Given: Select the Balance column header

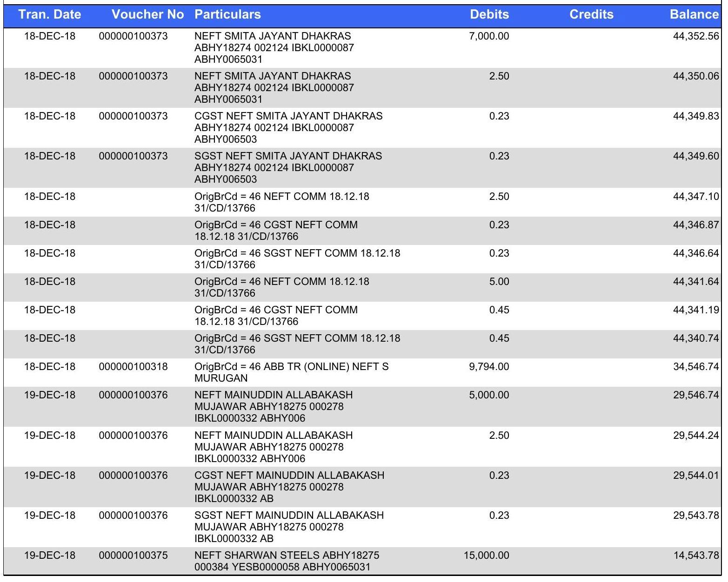Looking at the screenshot, I should [x=694, y=15].
